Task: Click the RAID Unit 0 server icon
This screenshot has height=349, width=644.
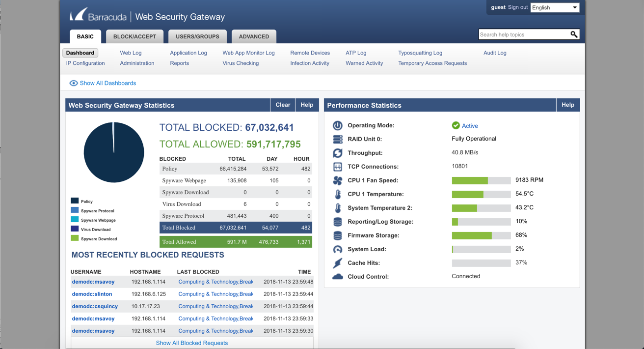Action: point(338,139)
